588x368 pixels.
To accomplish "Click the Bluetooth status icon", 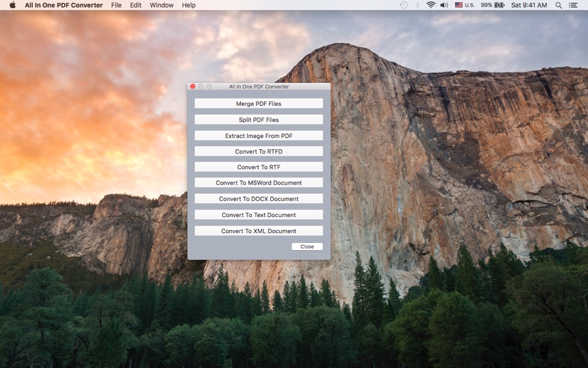I will (x=417, y=5).
